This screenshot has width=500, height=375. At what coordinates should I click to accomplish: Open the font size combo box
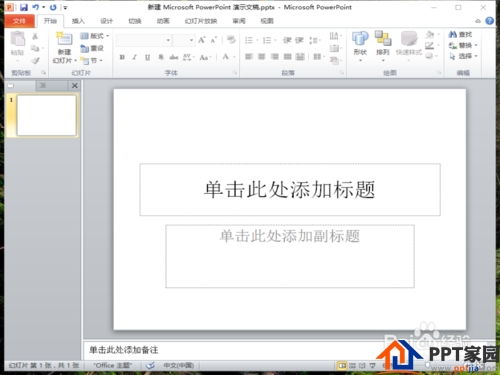pyautogui.click(x=184, y=40)
